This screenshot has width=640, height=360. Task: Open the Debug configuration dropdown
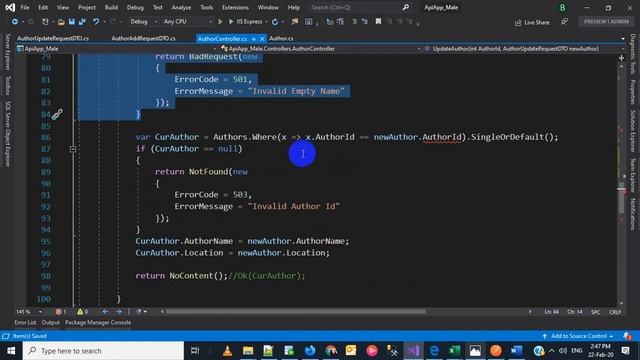coord(143,22)
